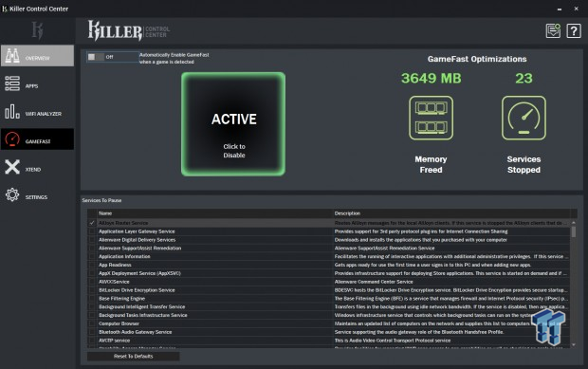Check the App Readiness checkbox
Screen dimensions: 588x369
(x=92, y=265)
